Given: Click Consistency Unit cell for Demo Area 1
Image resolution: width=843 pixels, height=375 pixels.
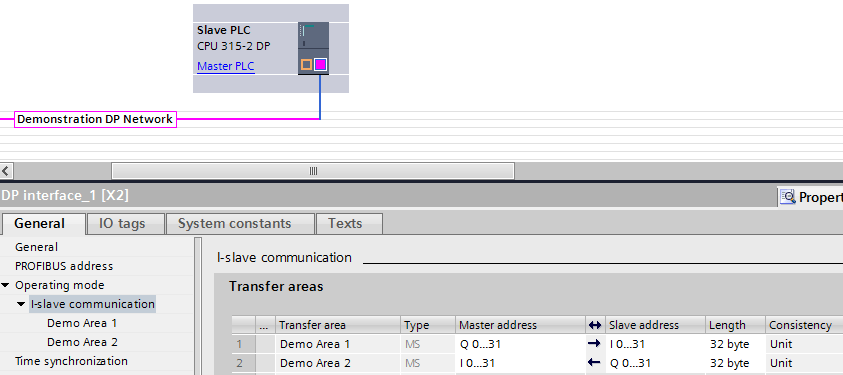Looking at the screenshot, I should click(x=804, y=344).
